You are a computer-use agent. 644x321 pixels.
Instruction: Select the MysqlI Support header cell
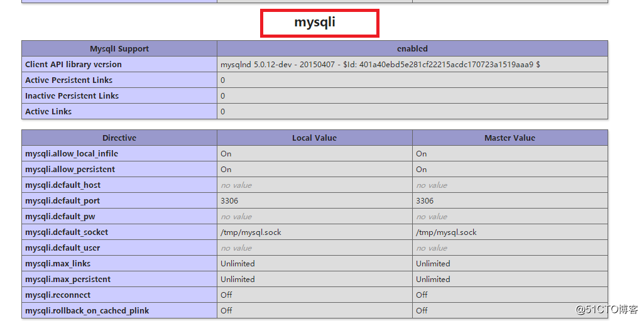[119, 48]
